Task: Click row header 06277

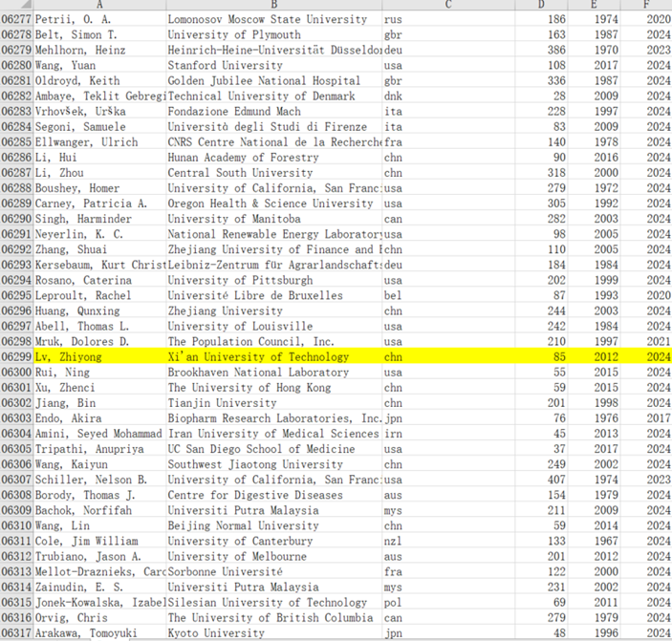Action: pyautogui.click(x=16, y=19)
